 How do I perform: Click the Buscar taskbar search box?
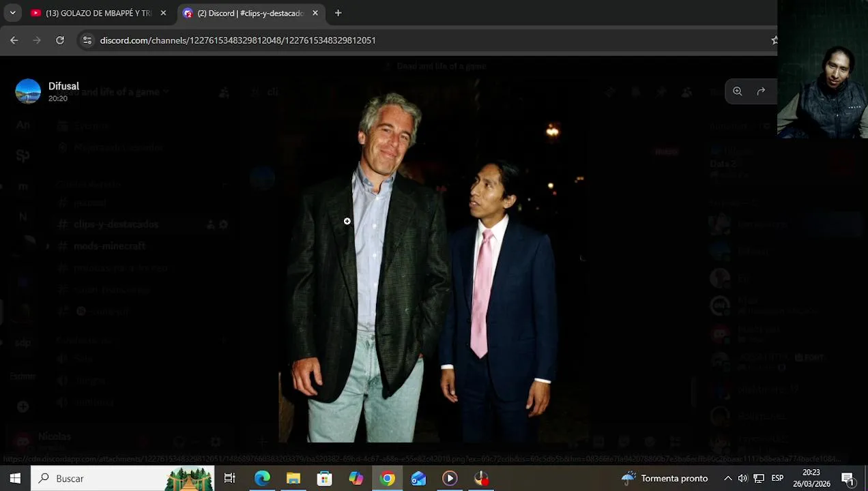(x=123, y=478)
